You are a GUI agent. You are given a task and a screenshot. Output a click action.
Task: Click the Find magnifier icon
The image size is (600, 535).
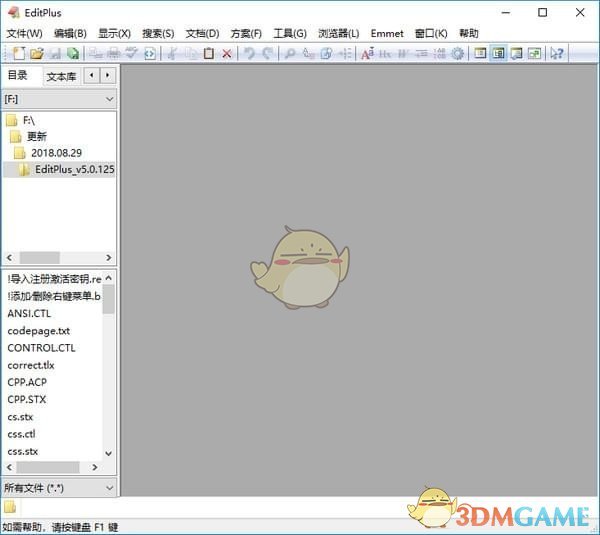tap(290, 53)
